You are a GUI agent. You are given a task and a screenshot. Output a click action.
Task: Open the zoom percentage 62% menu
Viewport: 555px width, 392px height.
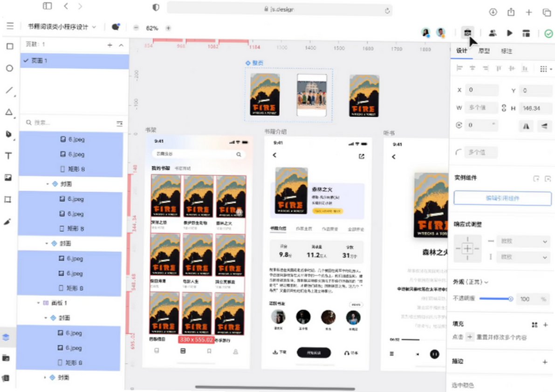click(152, 28)
